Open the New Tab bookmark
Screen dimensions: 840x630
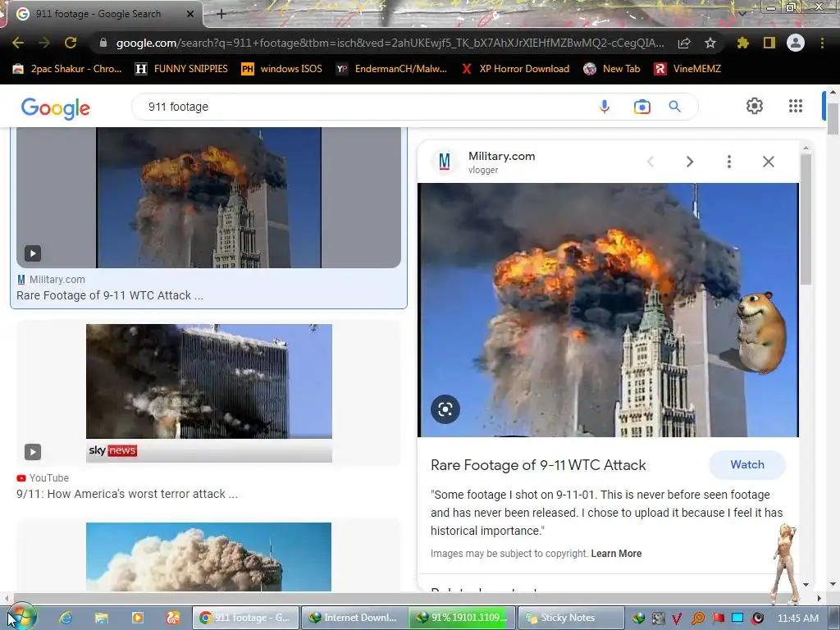point(612,69)
